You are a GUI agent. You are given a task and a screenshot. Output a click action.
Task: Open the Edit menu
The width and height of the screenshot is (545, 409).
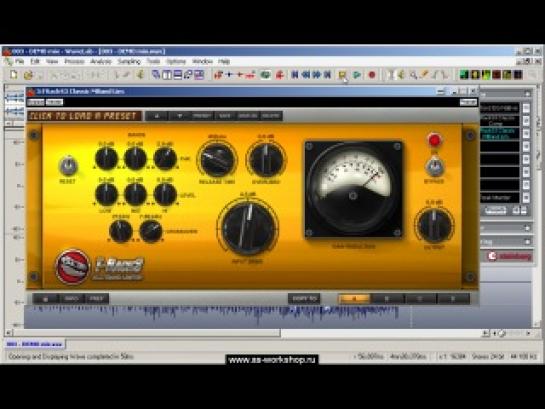click(35, 62)
